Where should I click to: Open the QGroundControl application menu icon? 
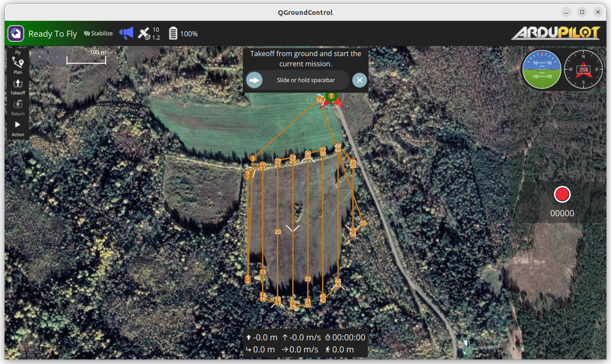(16, 33)
